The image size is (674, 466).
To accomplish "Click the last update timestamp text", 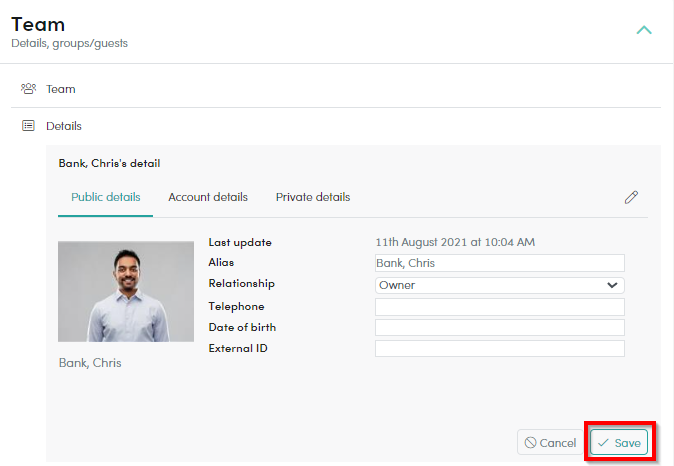I will [x=455, y=242].
